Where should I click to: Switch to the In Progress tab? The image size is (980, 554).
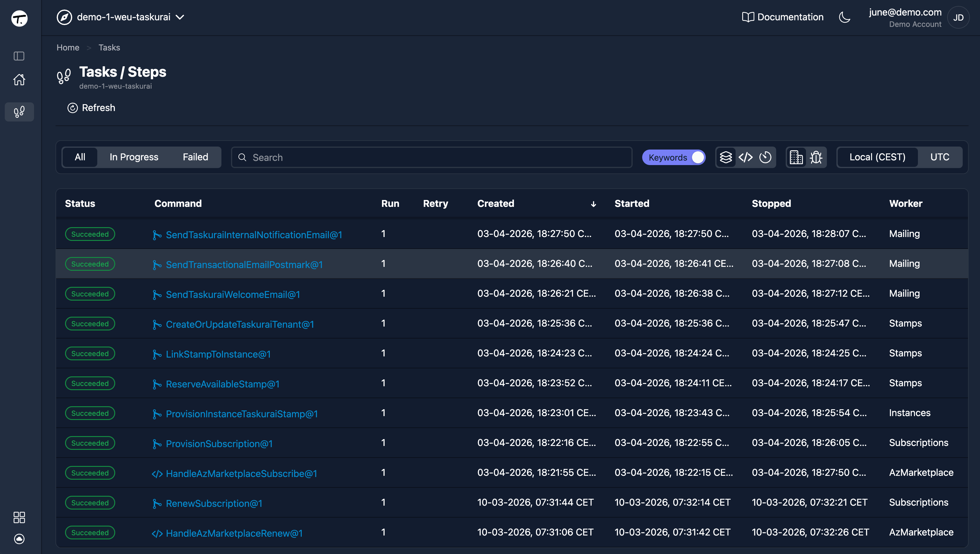(x=133, y=157)
